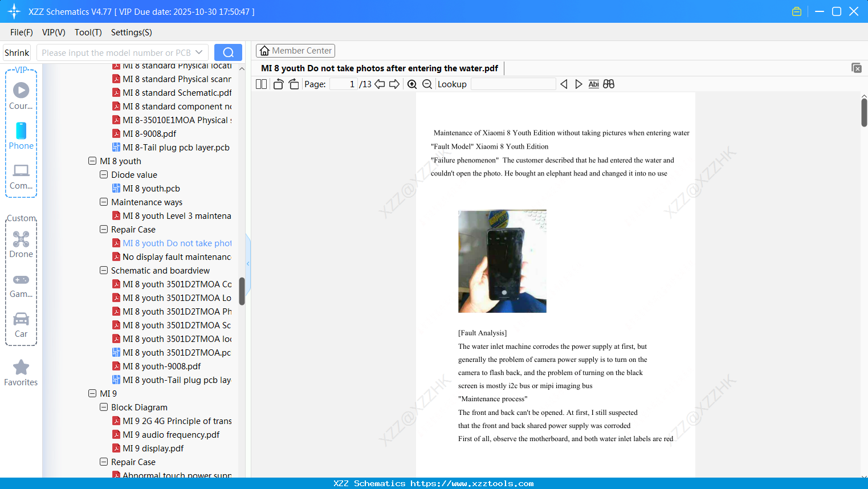Focus the model number or PCB search field
Screen dimensions: 868x489
[x=116, y=52]
